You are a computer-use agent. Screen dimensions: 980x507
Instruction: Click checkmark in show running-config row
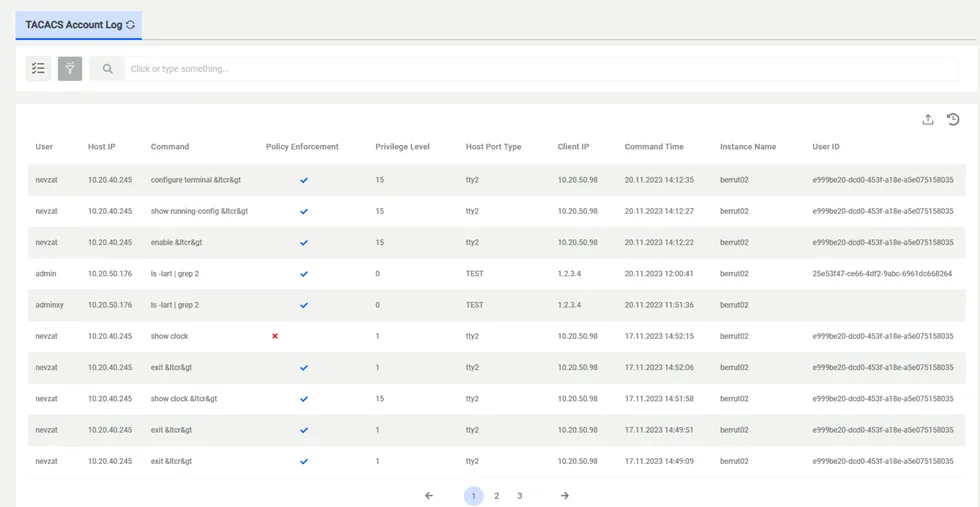coord(304,211)
